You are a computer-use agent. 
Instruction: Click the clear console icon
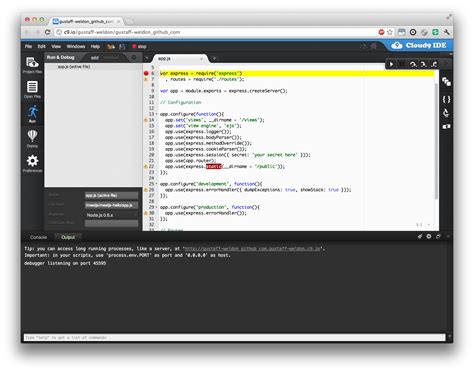click(x=420, y=236)
